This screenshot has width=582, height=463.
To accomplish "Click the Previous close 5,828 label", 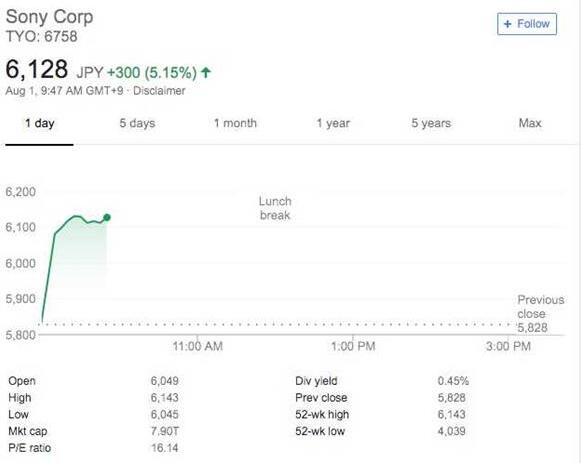I will pyautogui.click(x=541, y=314).
